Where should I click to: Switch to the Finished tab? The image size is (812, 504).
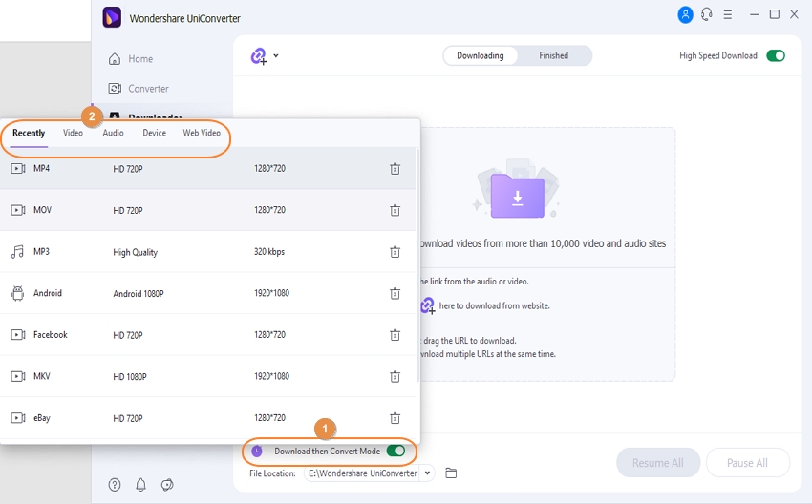coord(554,56)
